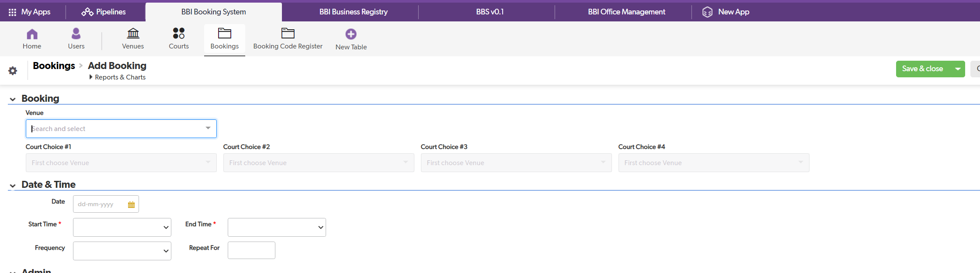The height and width of the screenshot is (273, 980).
Task: Click the Pipelines icon in top bar
Action: click(x=87, y=12)
